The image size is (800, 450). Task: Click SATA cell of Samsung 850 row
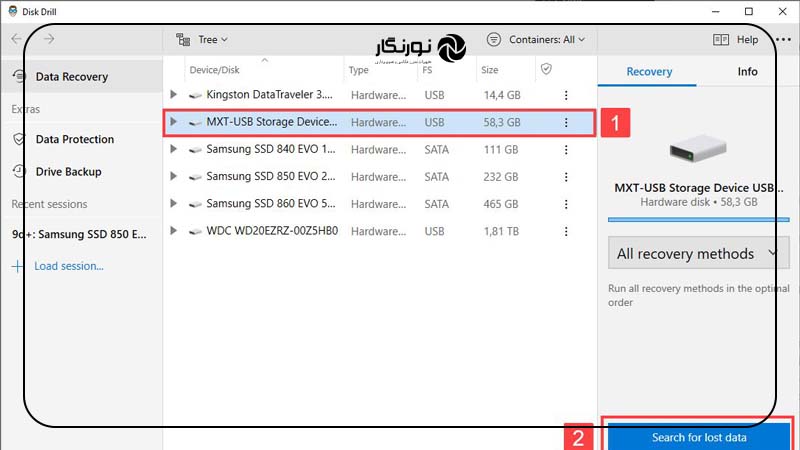(x=437, y=177)
